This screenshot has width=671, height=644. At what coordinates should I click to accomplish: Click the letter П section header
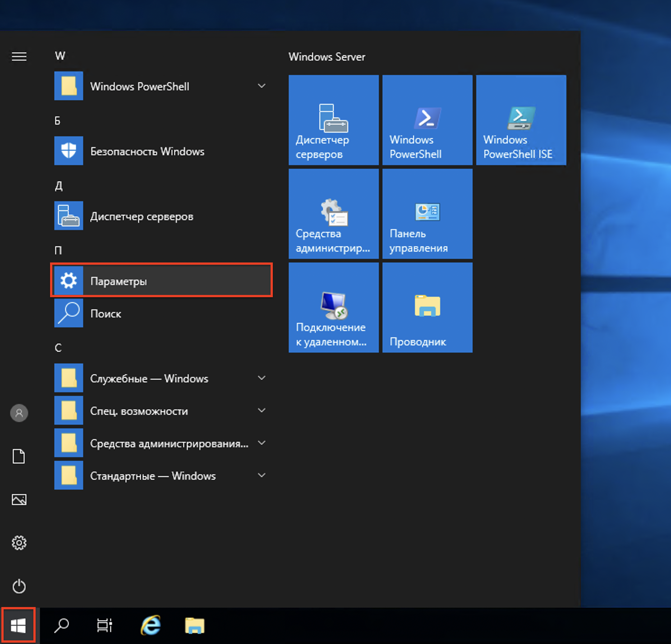click(x=58, y=250)
